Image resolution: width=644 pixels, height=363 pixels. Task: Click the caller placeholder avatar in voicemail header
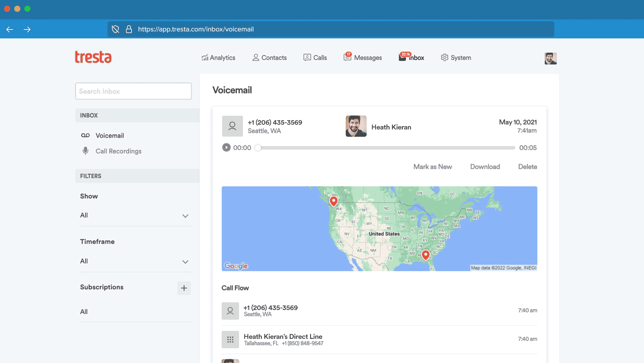point(232,126)
